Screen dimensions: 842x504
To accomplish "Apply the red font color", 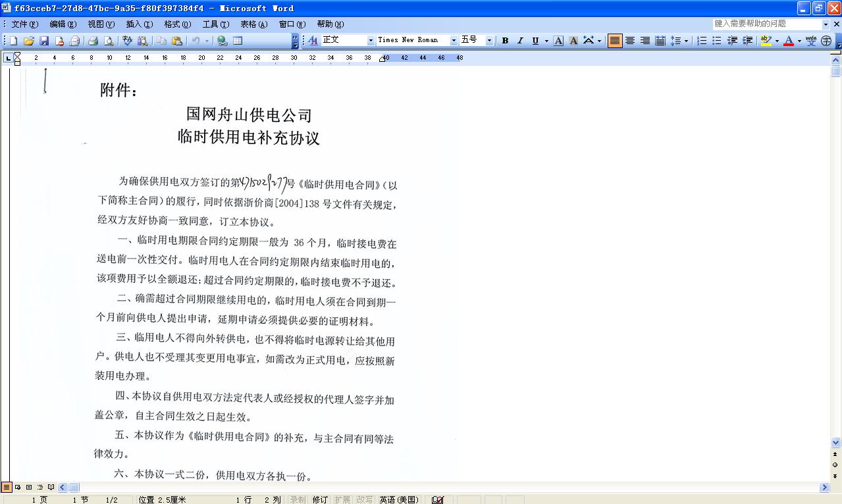I will tap(789, 41).
